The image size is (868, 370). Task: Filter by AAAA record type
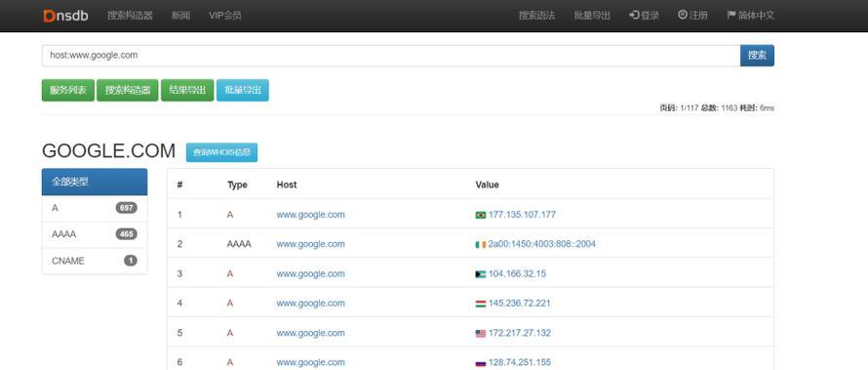(95, 234)
